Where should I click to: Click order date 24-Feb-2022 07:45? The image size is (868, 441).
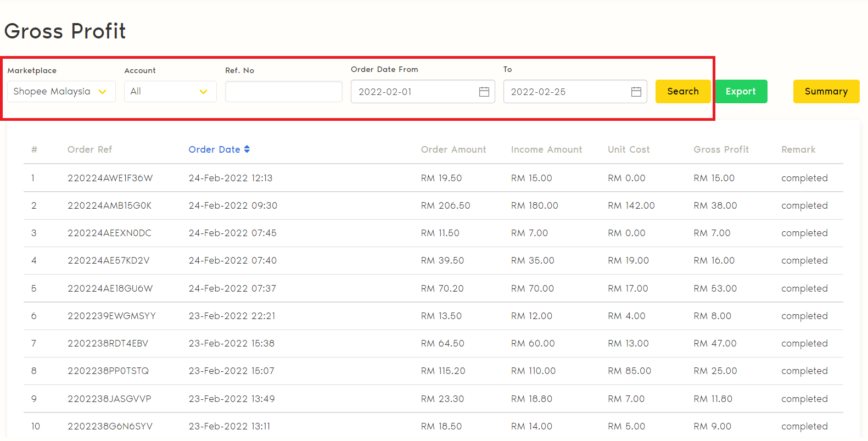[x=233, y=233]
